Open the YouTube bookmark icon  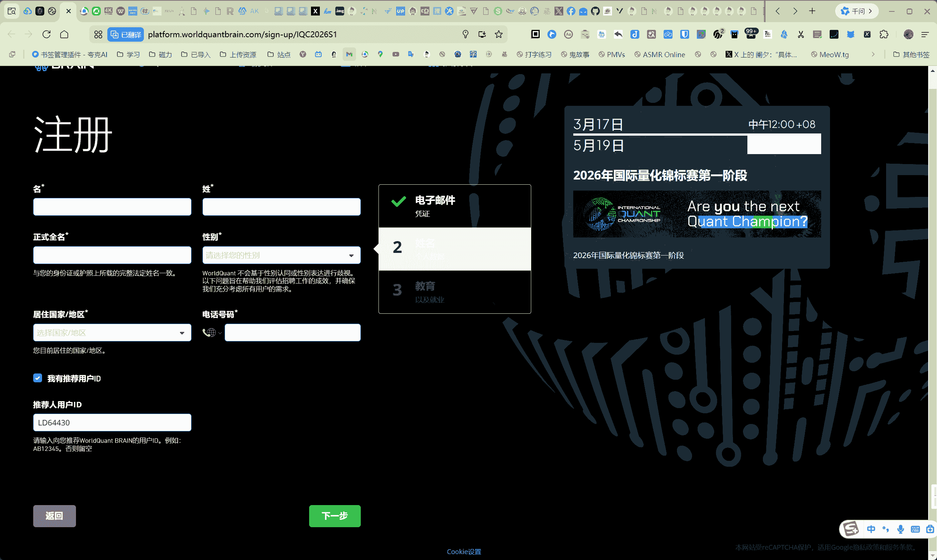point(395,54)
